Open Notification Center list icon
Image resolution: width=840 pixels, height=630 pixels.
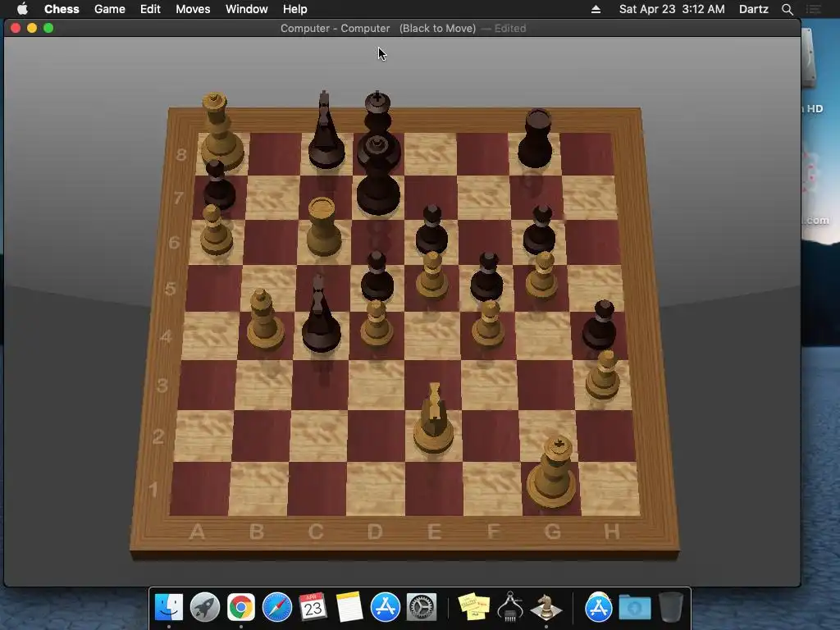pos(814,9)
